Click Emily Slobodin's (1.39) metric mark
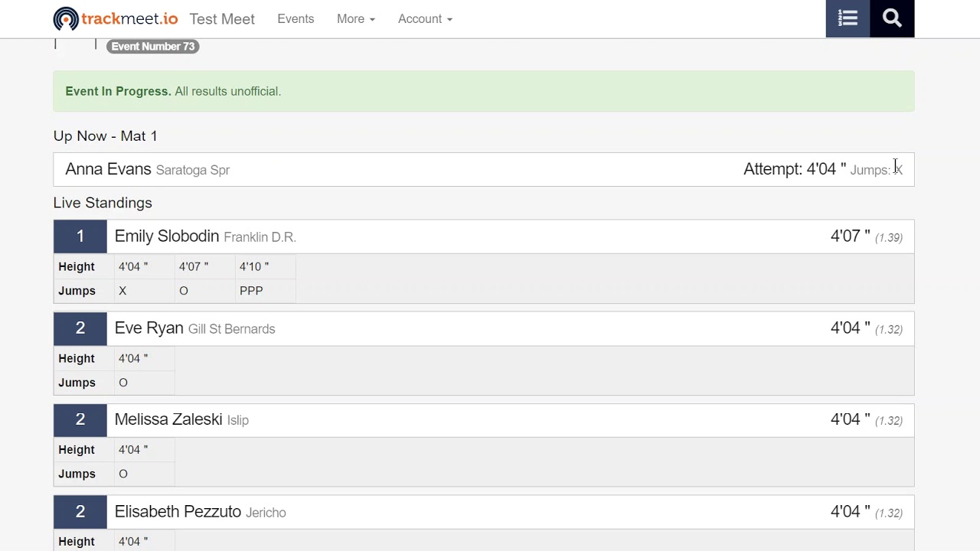 (889, 238)
